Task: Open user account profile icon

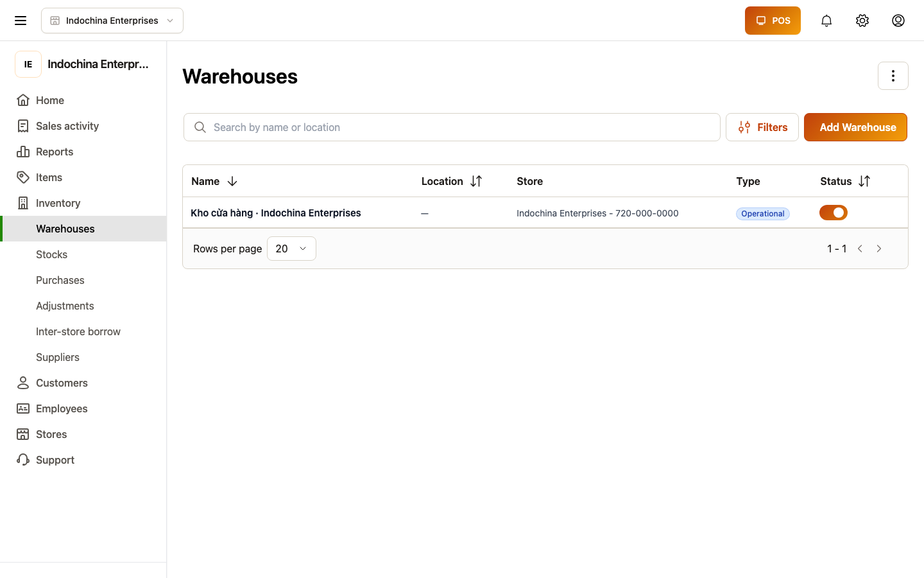Action: [898, 21]
